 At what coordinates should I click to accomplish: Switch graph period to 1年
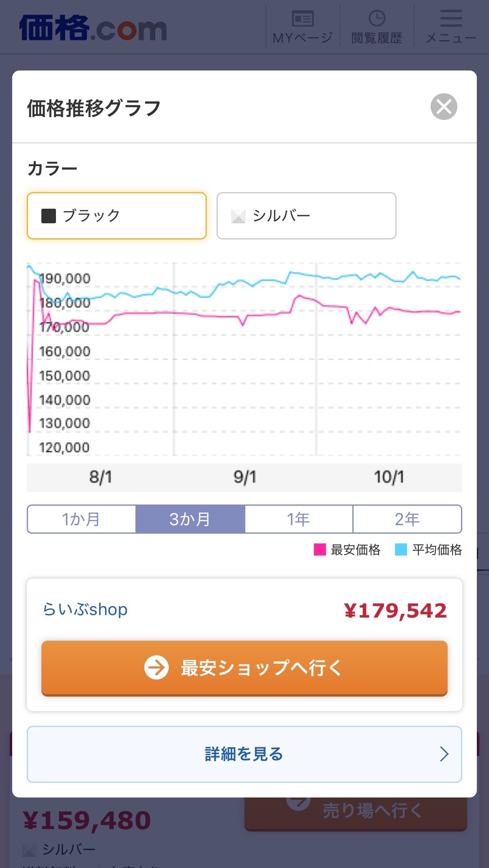[299, 519]
